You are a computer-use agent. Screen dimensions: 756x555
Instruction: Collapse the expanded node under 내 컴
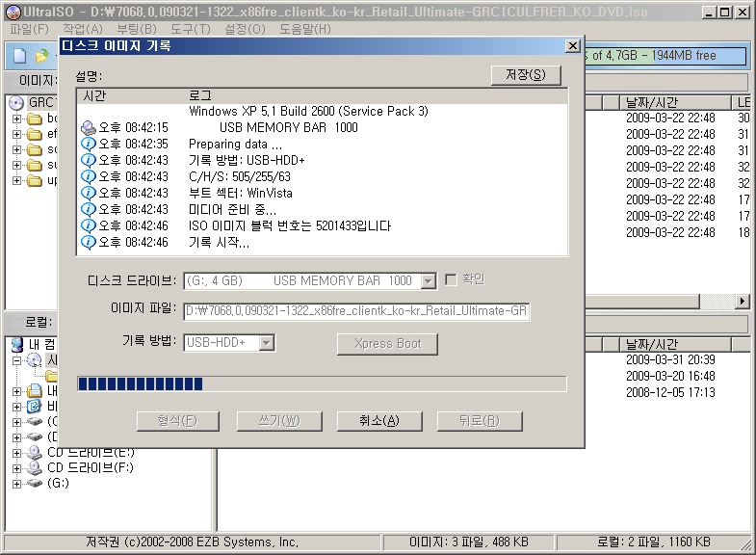coord(17,360)
